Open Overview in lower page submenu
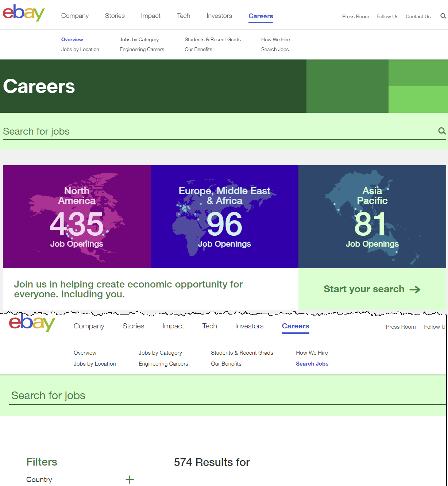 pos(85,353)
